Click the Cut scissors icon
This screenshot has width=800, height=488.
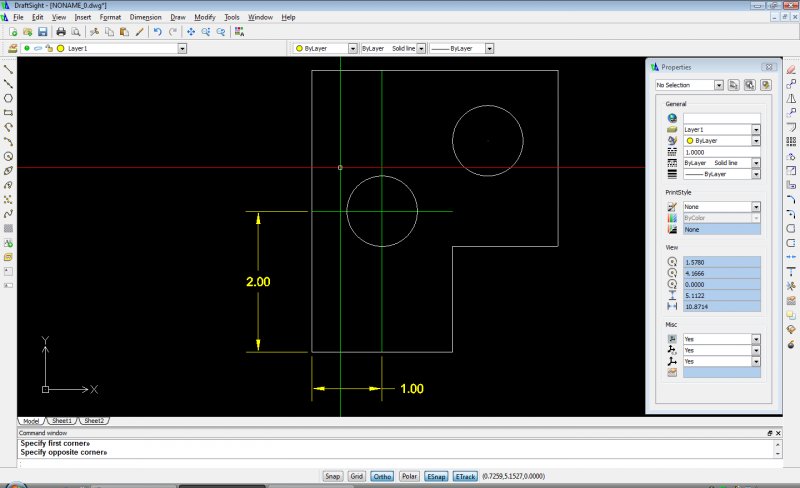(x=94, y=32)
